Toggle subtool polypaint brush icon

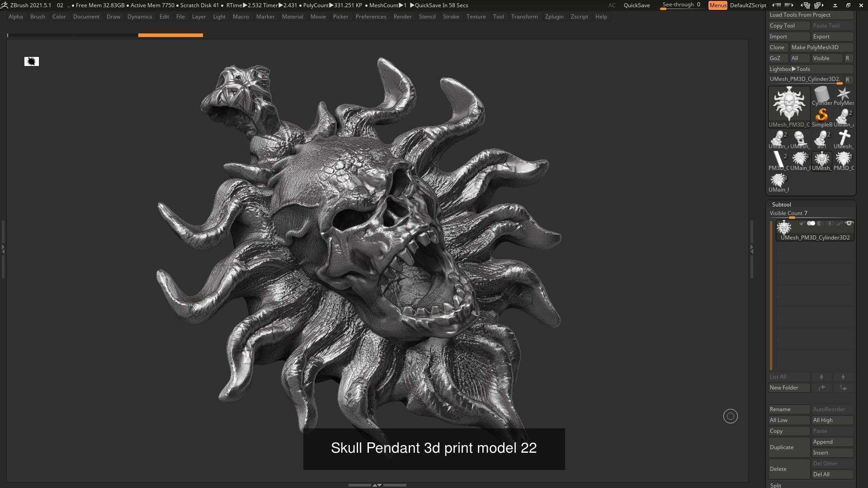point(839,223)
